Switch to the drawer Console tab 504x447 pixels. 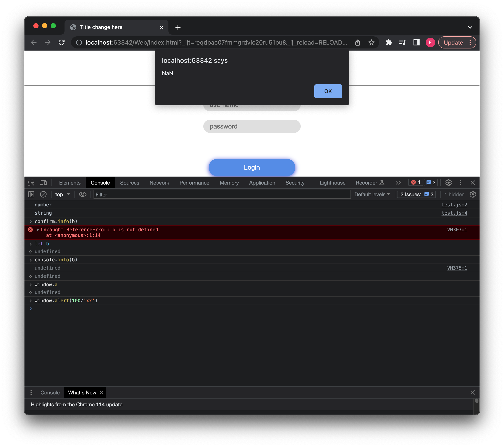50,392
